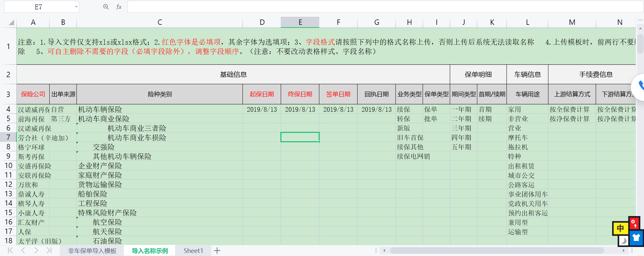Click the 险种类别 field header
Image resolution: width=644 pixels, height=256 pixels.
[160, 94]
